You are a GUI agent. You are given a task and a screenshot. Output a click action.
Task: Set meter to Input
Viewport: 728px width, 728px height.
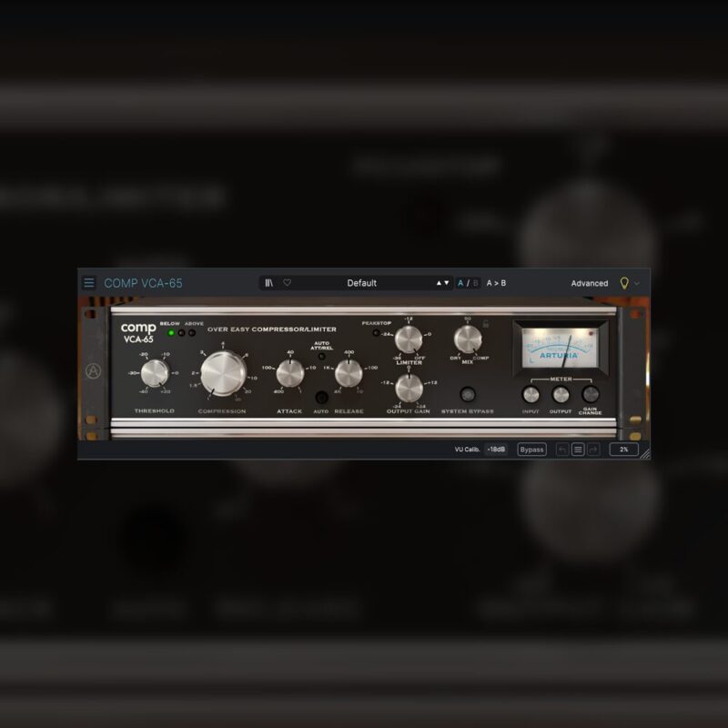[x=531, y=395]
